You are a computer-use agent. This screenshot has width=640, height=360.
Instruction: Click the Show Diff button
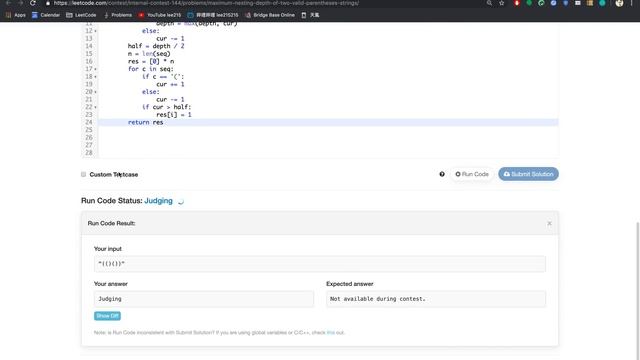pos(107,316)
